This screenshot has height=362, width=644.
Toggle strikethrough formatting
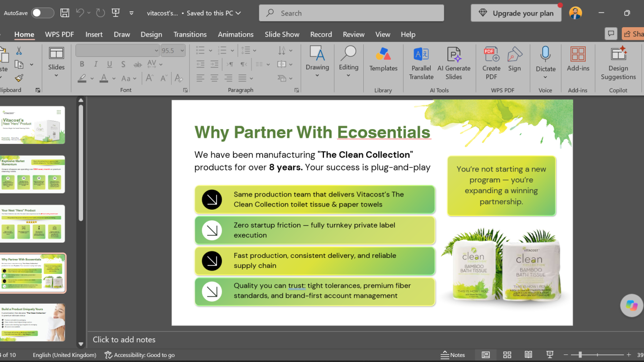[x=137, y=64]
